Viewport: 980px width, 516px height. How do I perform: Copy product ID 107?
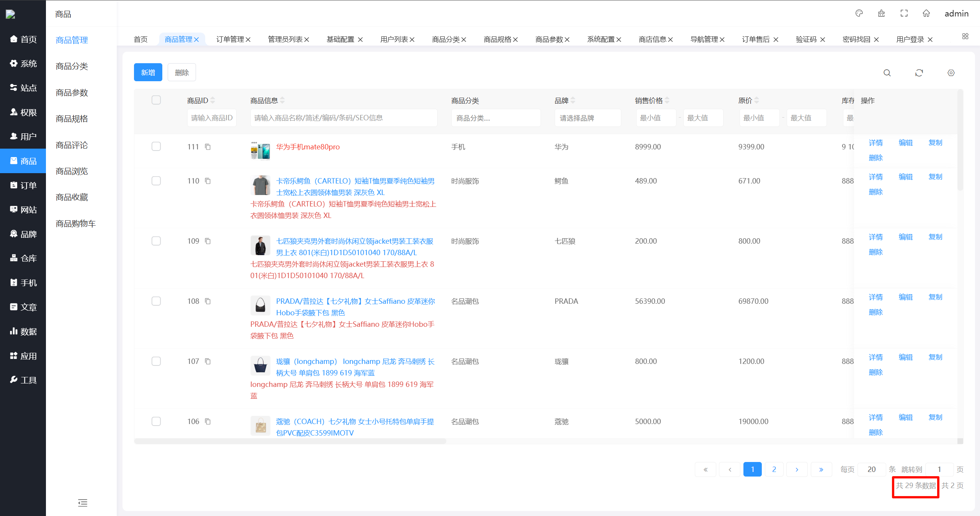coord(208,361)
